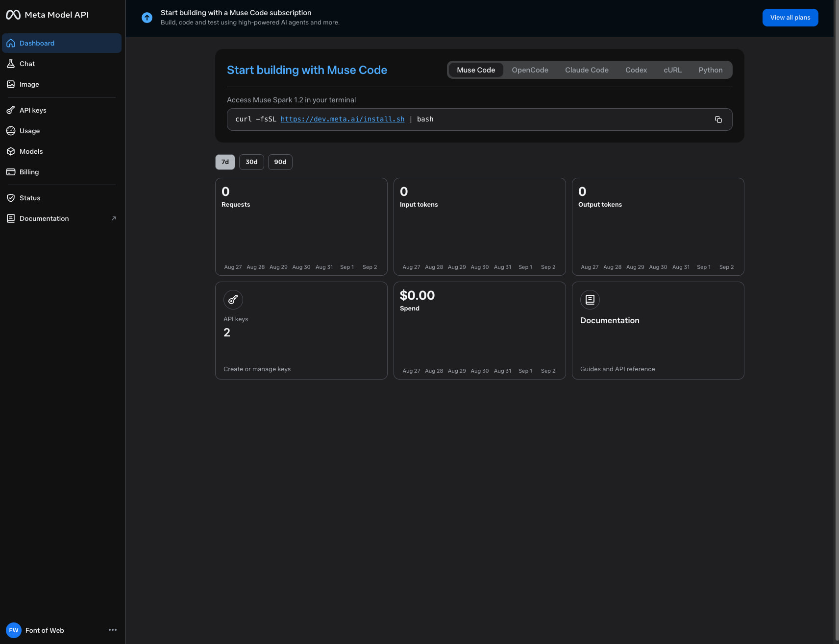Go to API keys page
Viewport: 839px width, 644px height.
(x=62, y=110)
